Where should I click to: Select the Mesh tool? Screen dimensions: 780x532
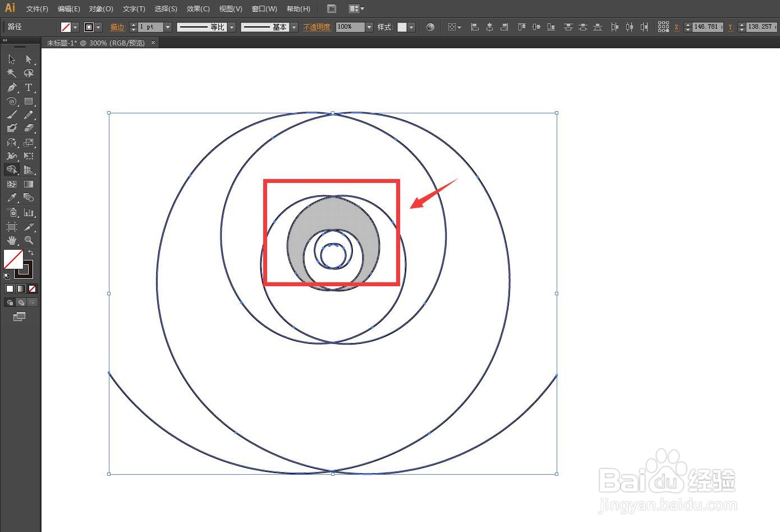12,184
